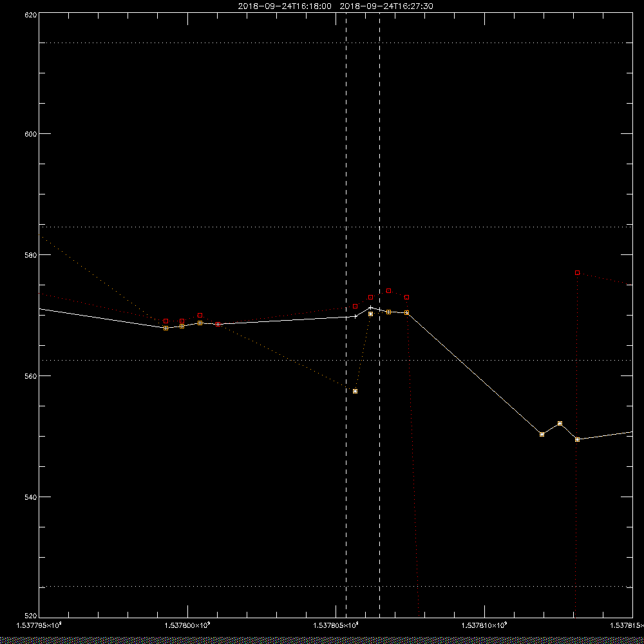This screenshot has width=644, height=644.
Task: Click the y-axis label 540
Action: [32, 497]
